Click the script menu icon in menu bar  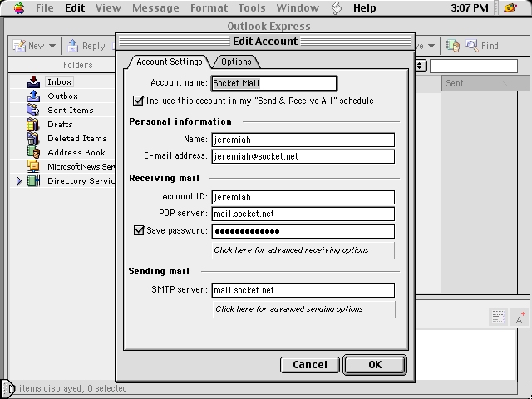[x=336, y=8]
